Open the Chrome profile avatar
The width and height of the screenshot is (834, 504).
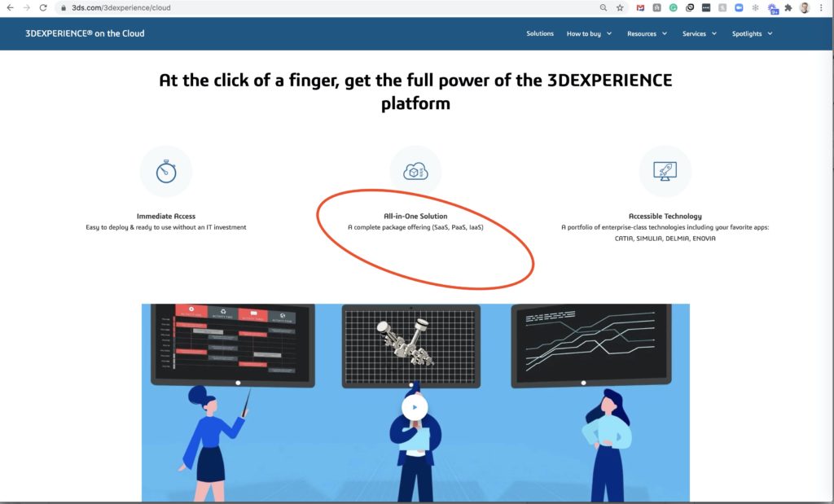[x=805, y=8]
